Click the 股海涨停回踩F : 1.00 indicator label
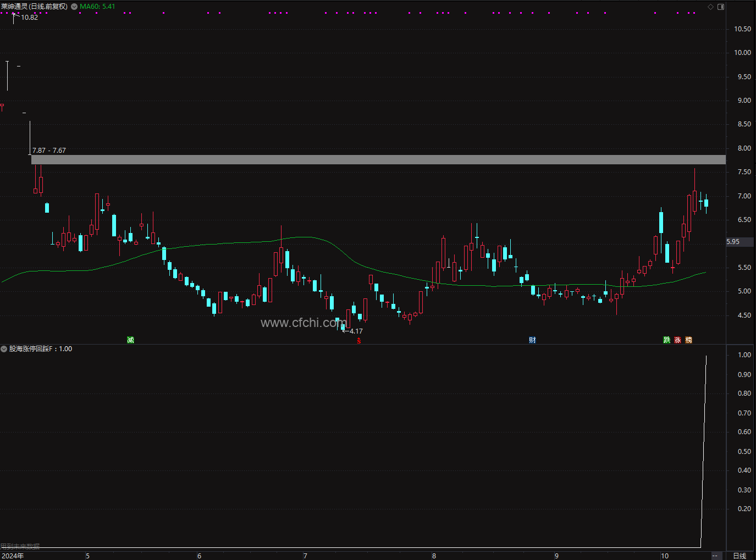This screenshot has width=756, height=560. tap(41, 349)
